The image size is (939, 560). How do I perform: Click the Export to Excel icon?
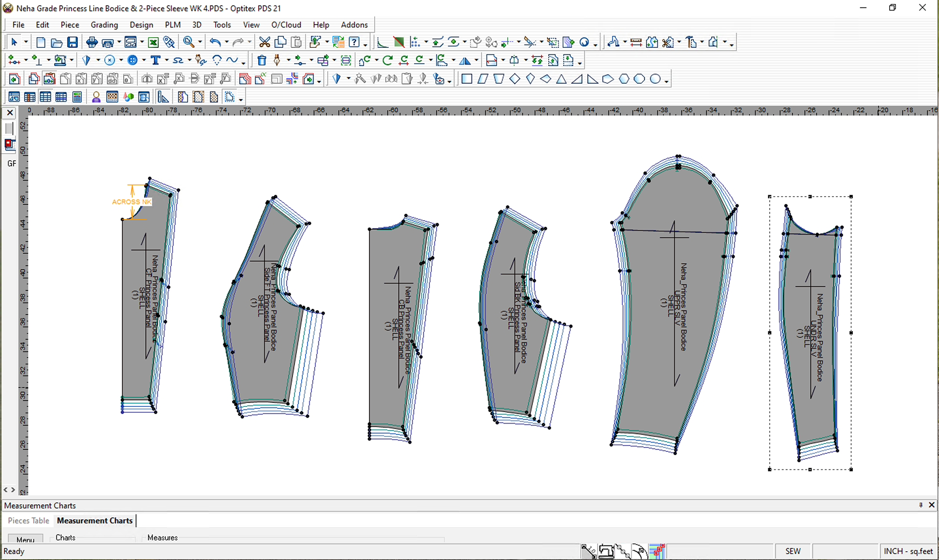coord(153,43)
